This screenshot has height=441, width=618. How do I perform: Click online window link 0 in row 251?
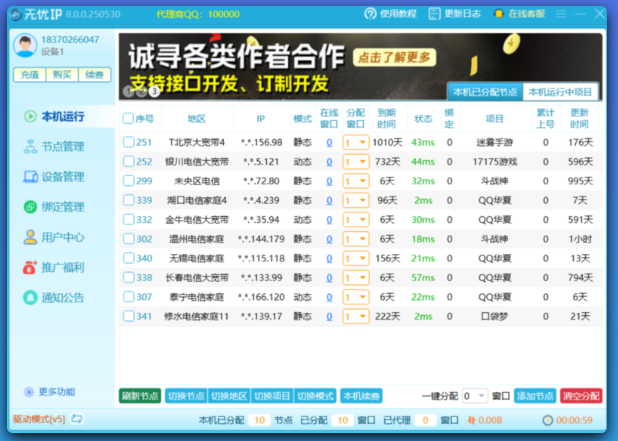pyautogui.click(x=329, y=143)
